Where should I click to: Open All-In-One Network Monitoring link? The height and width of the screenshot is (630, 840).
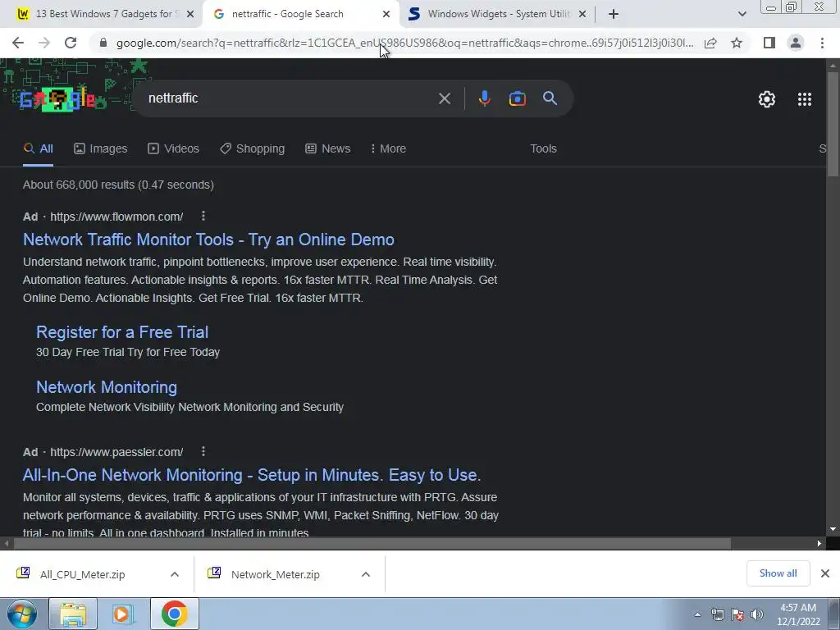pyautogui.click(x=252, y=475)
